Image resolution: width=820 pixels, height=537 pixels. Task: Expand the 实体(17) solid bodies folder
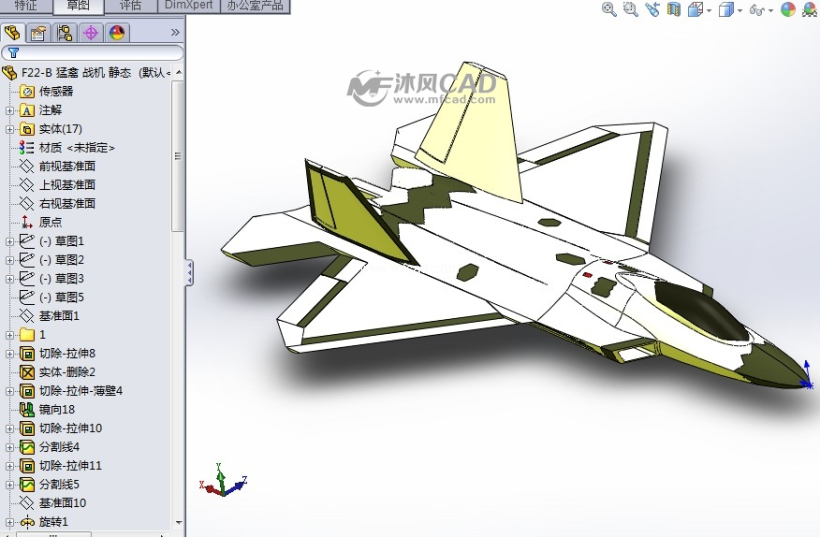[x=9, y=129]
